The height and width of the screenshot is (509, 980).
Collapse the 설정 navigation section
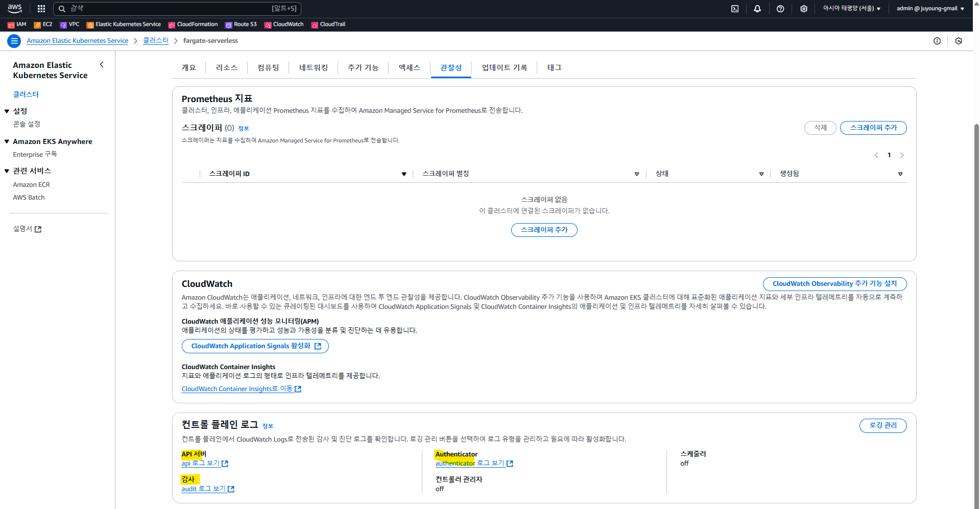[7, 111]
